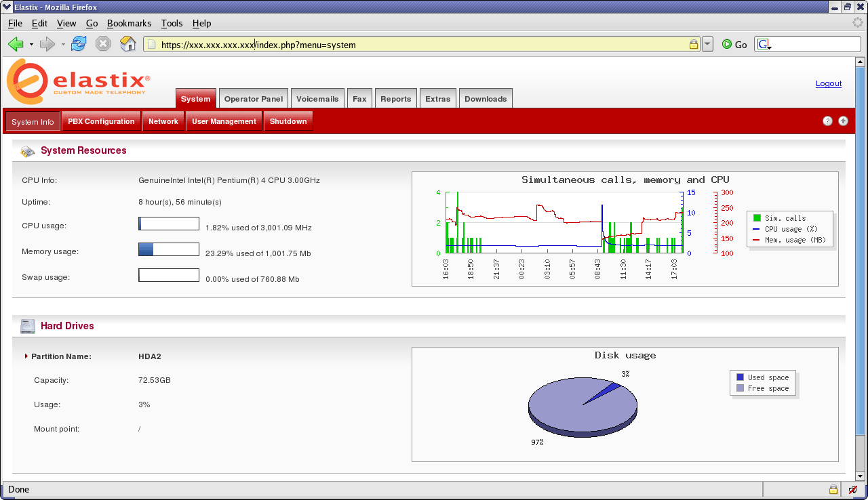868x500 pixels.
Task: Click the green back arrow icon
Action: click(x=16, y=44)
